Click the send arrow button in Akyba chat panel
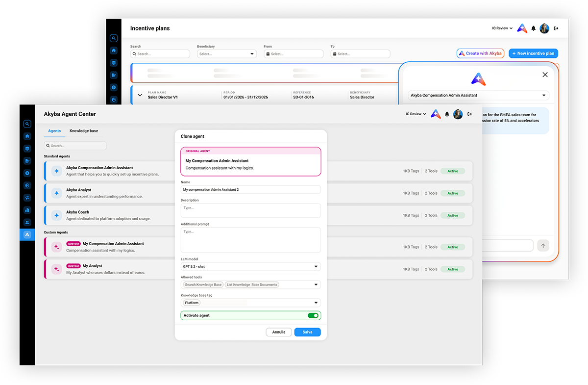Viewport: 588px width, 385px height. coord(543,246)
